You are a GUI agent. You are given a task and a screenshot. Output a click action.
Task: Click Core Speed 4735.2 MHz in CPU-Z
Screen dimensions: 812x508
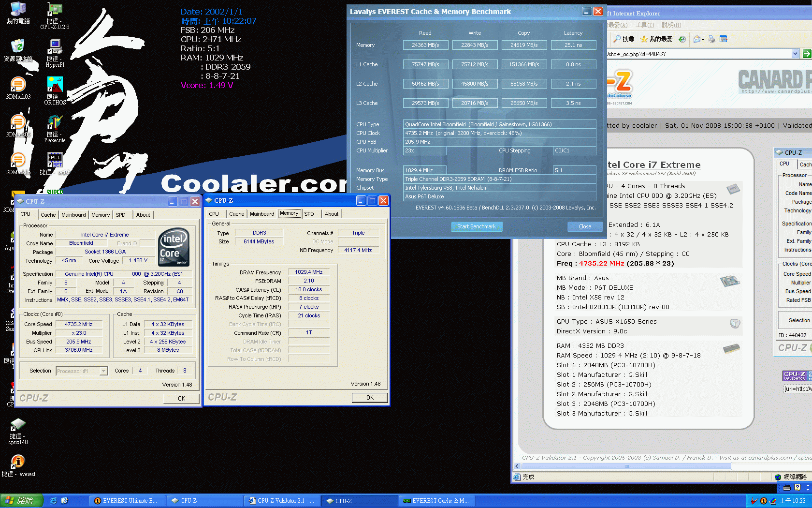[x=79, y=324]
